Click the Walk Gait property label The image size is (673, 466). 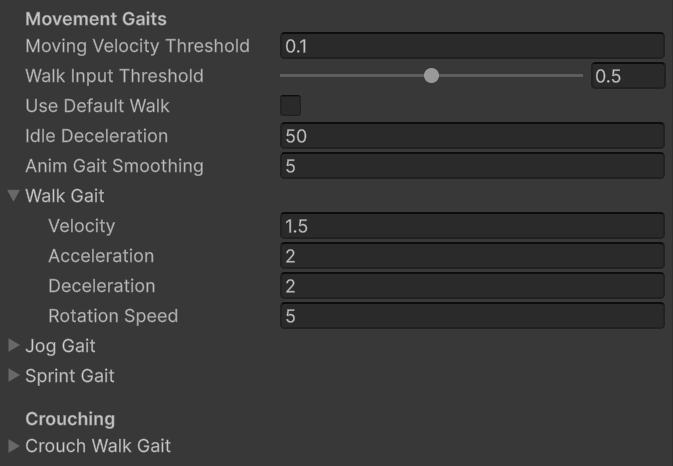tap(65, 196)
